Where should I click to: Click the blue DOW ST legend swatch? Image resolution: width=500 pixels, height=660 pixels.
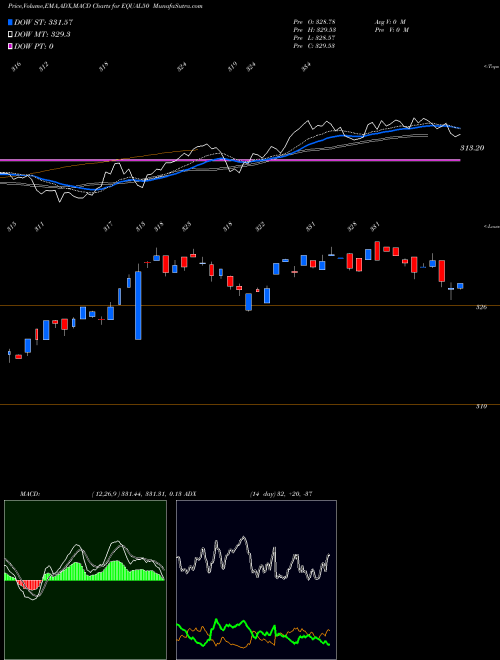[10, 22]
